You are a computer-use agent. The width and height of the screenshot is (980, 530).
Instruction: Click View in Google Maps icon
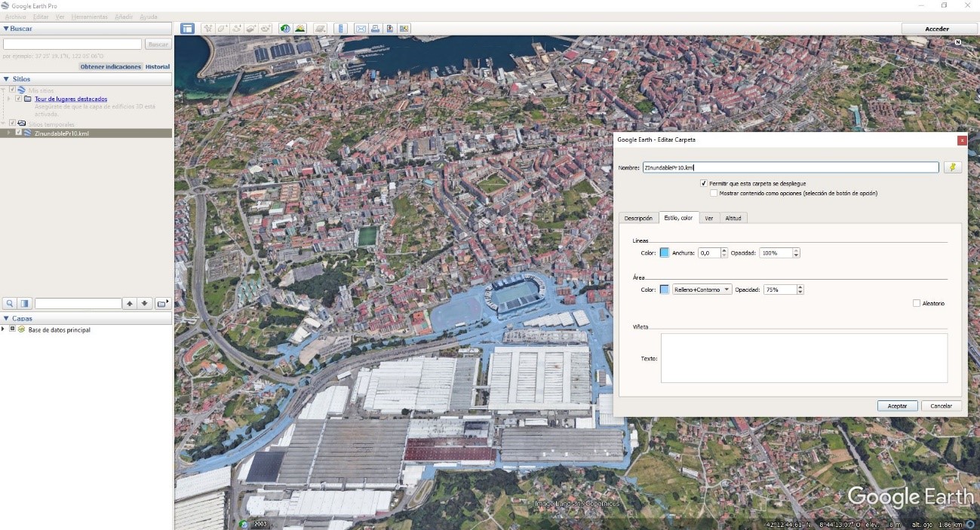coord(404,29)
